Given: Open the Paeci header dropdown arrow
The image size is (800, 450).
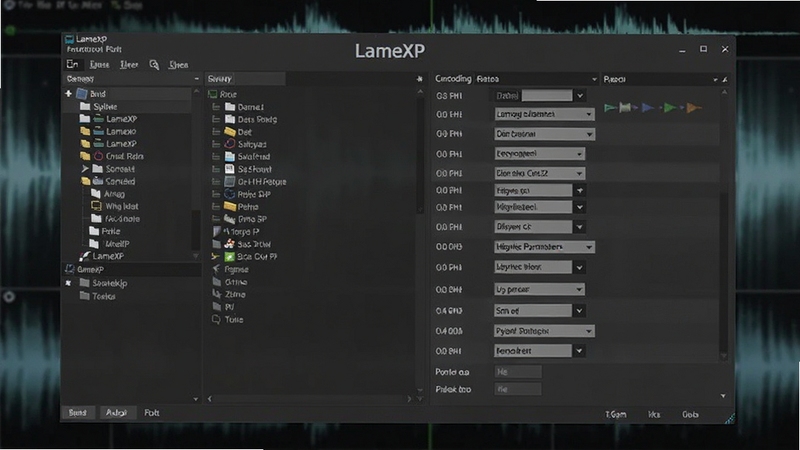Looking at the screenshot, I should (x=715, y=79).
